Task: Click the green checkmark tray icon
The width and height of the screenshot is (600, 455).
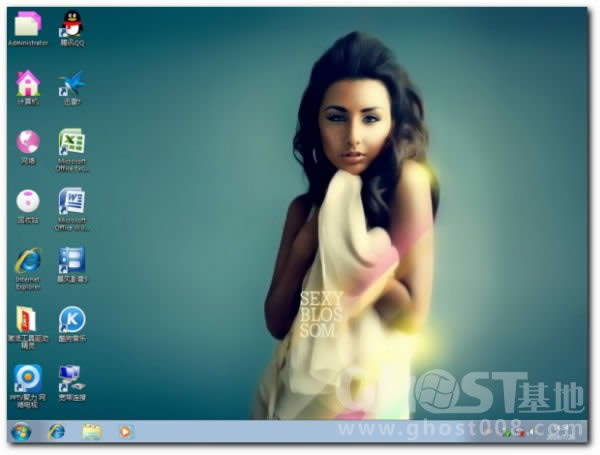Action: (507, 433)
